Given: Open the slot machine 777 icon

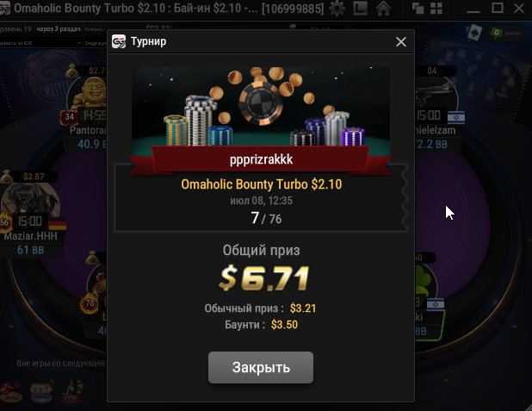Looking at the screenshot, I should point(41,390).
